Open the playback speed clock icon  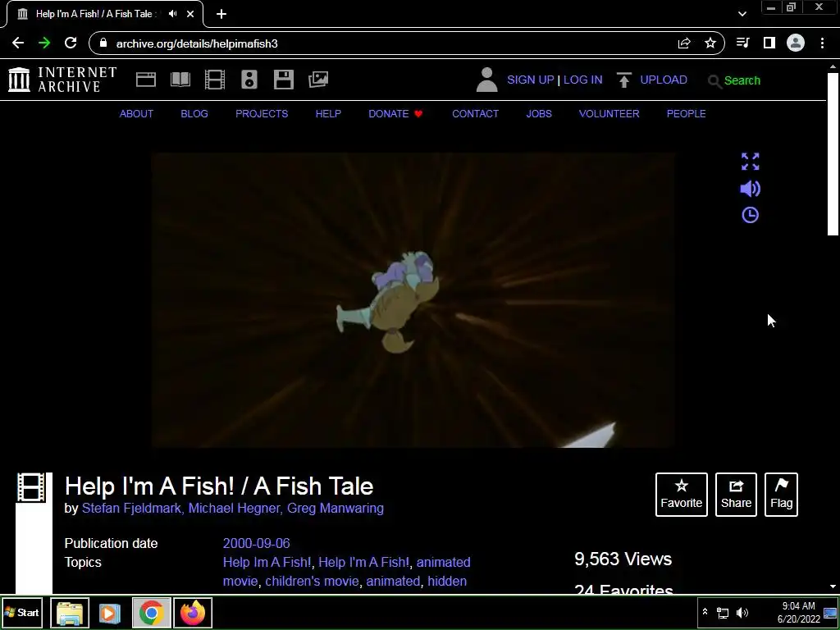click(750, 215)
